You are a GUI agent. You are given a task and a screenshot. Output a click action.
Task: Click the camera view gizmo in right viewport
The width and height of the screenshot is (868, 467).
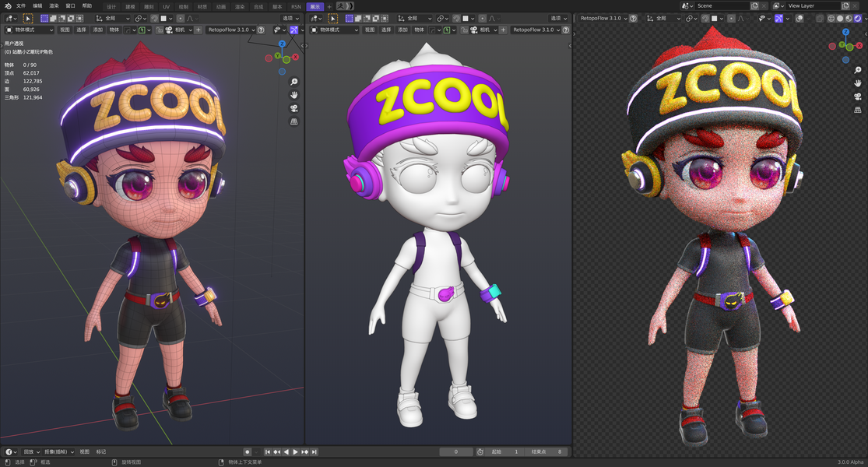click(857, 97)
